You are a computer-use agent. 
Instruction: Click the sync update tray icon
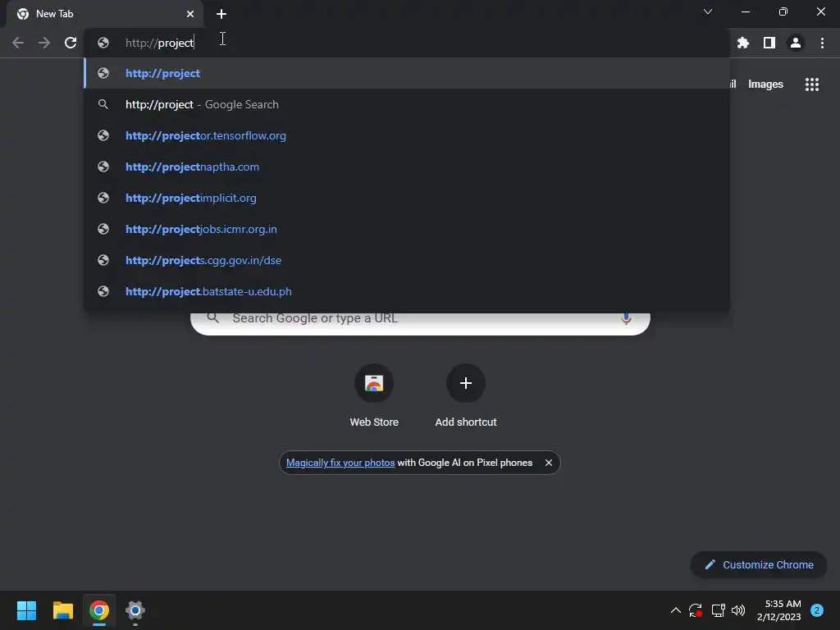pyautogui.click(x=696, y=610)
